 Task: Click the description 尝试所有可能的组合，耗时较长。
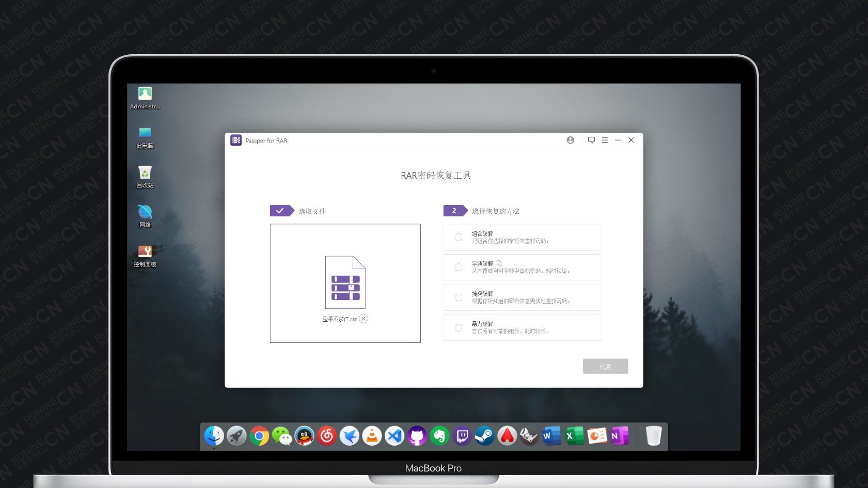(511, 332)
